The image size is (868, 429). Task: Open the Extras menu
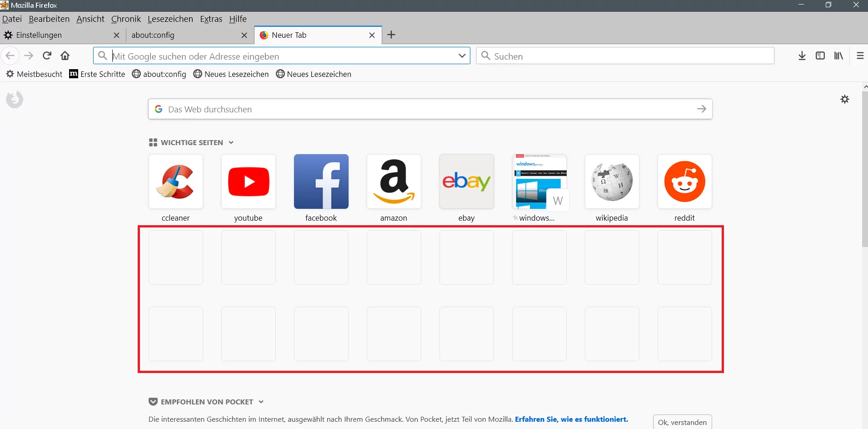(211, 19)
